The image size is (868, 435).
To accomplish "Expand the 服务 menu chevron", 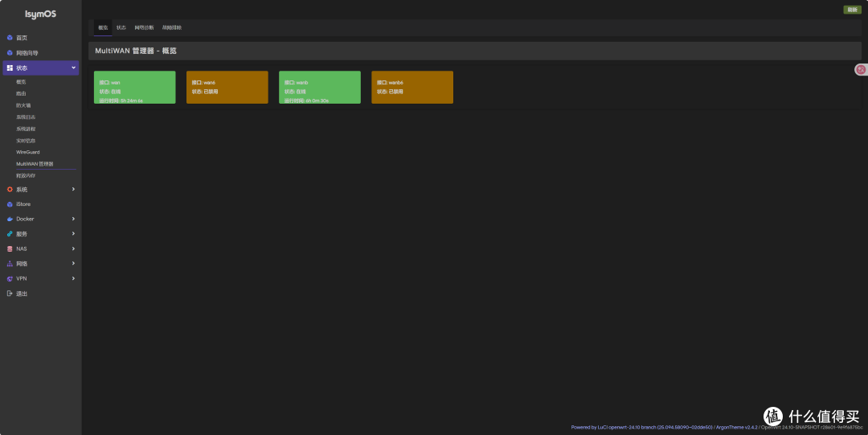I will [73, 234].
